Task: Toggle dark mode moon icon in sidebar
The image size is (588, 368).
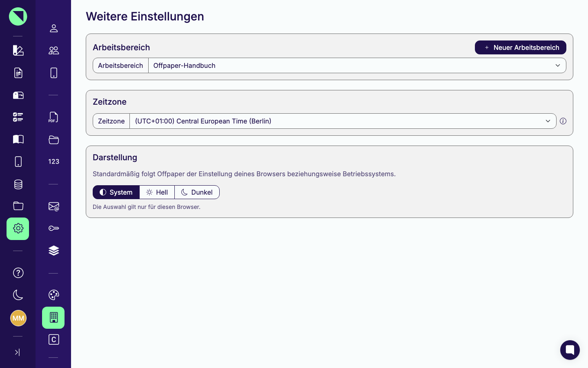Action: click(18, 295)
